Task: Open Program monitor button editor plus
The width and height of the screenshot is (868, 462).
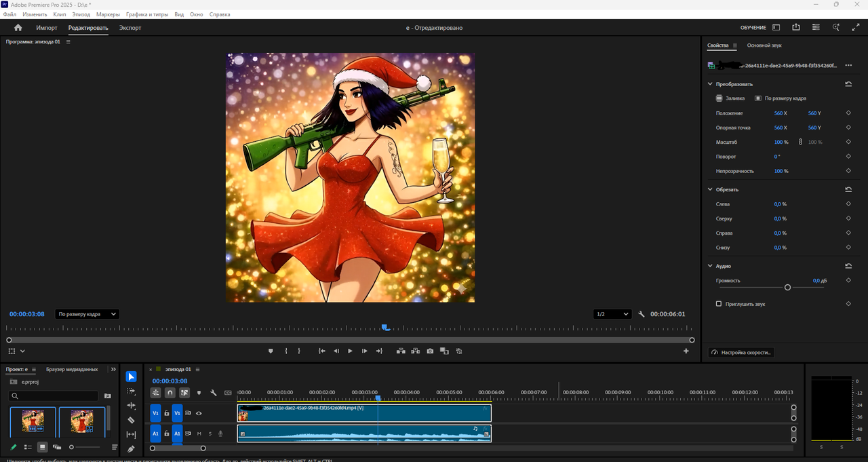Action: pos(686,351)
